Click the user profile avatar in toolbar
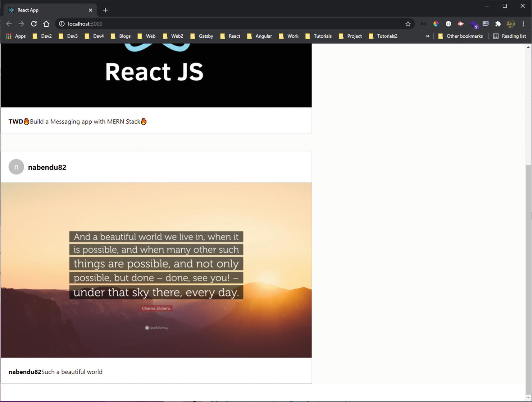Screen dimensions: 532x402 click(x=511, y=24)
